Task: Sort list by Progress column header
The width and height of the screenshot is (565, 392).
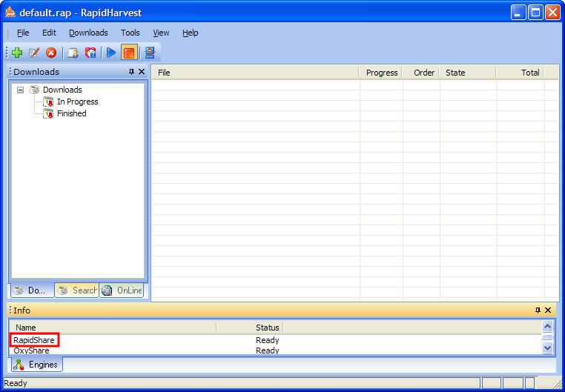Action: point(381,73)
